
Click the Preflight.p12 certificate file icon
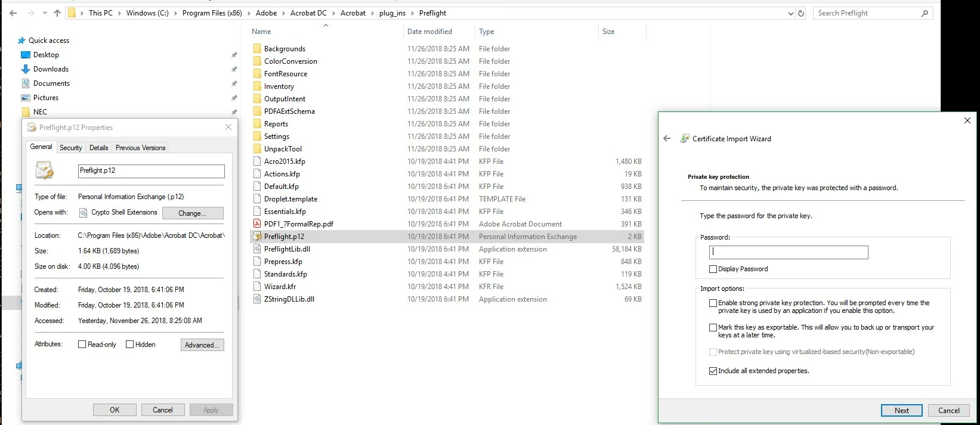click(x=257, y=237)
